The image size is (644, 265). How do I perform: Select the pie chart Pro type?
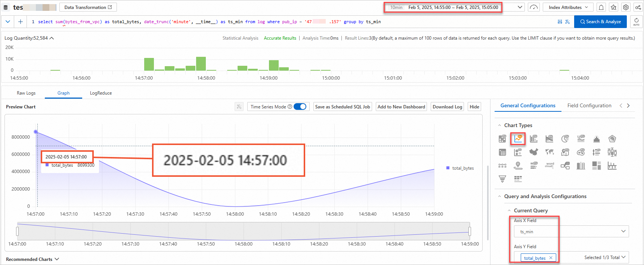pyautogui.click(x=565, y=139)
